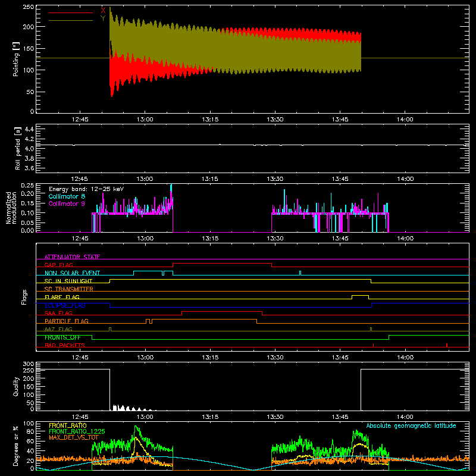Click the SC_IN_SUNLIGHT flag label
Screen dimensions: 476x476
click(68, 281)
